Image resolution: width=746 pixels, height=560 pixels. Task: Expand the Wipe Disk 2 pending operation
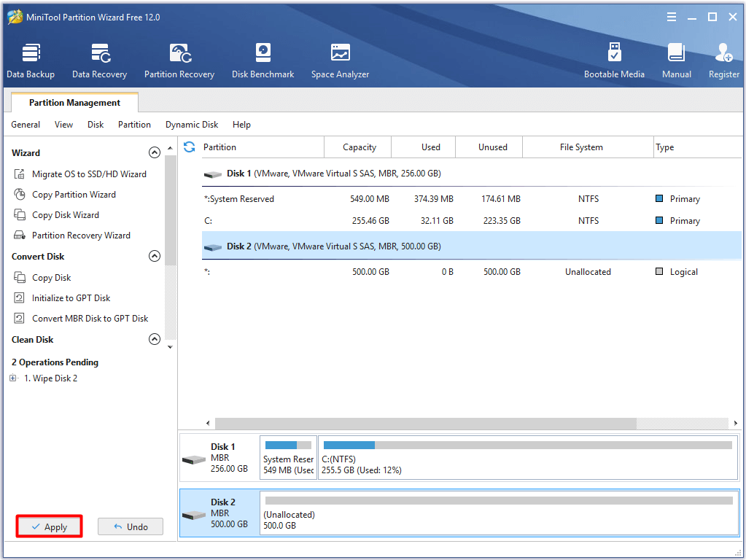point(13,378)
